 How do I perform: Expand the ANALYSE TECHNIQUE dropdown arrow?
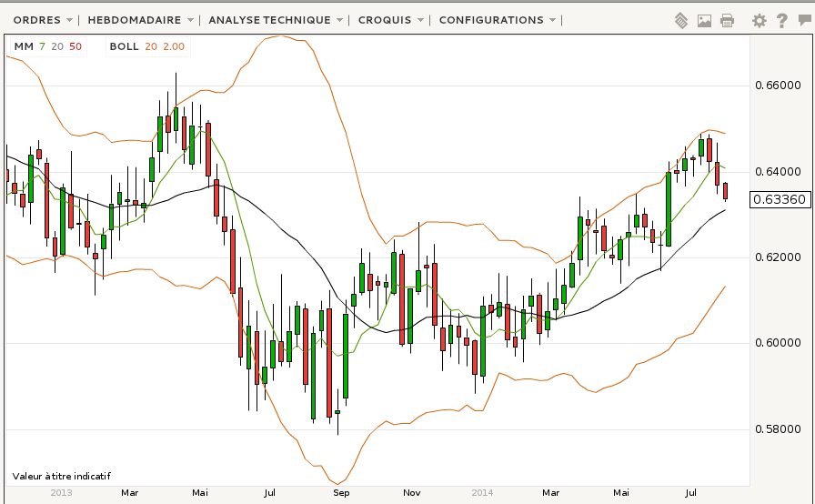(339, 20)
